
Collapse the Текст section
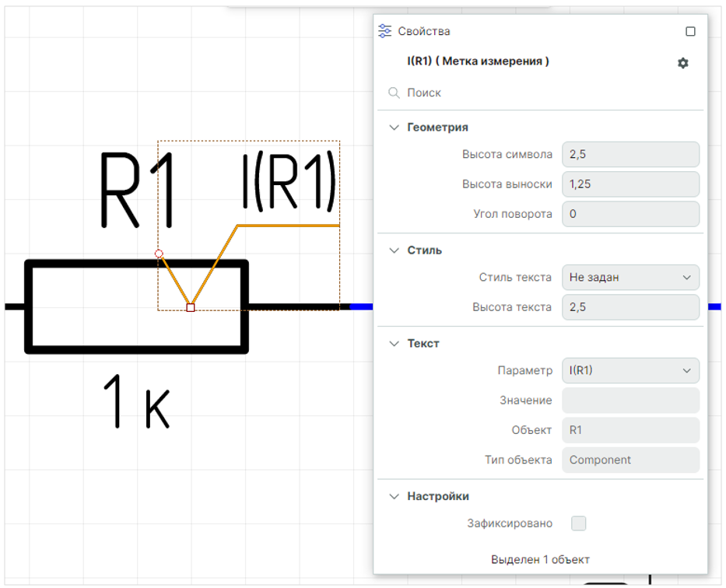[391, 343]
